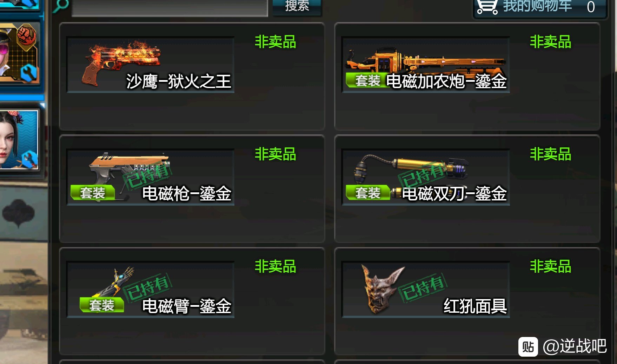Screen dimensions: 617x364
Task: Click the 套装 tag on 电磁加农炮-鎏金
Action: [x=367, y=80]
